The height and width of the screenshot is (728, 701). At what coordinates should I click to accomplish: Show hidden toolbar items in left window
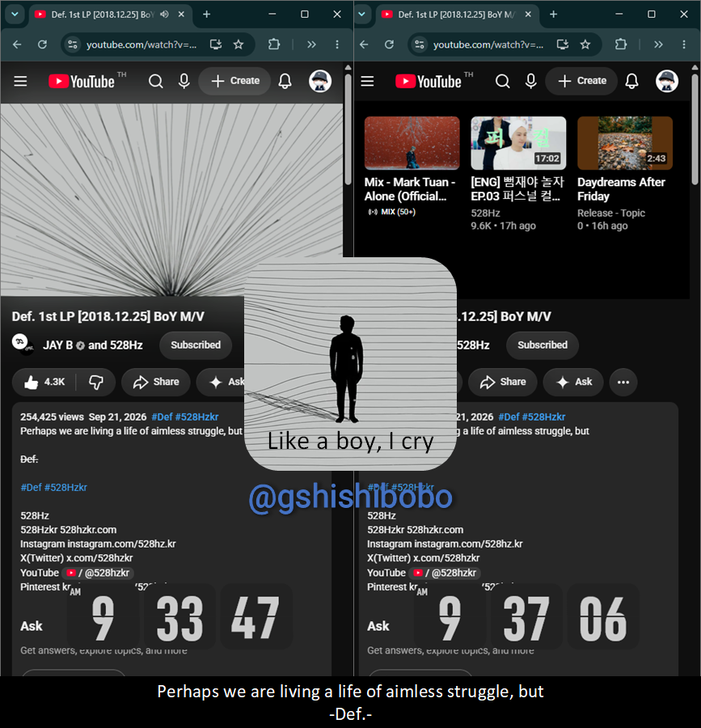(311, 44)
